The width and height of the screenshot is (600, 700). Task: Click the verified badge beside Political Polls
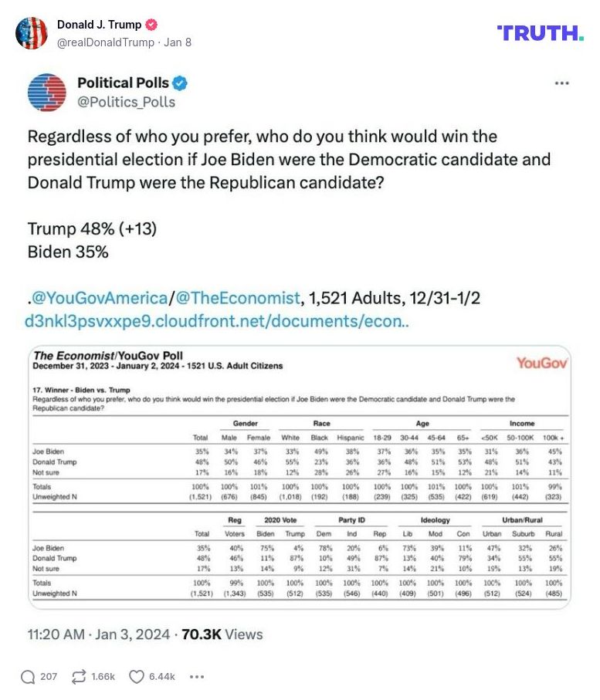pyautogui.click(x=181, y=83)
